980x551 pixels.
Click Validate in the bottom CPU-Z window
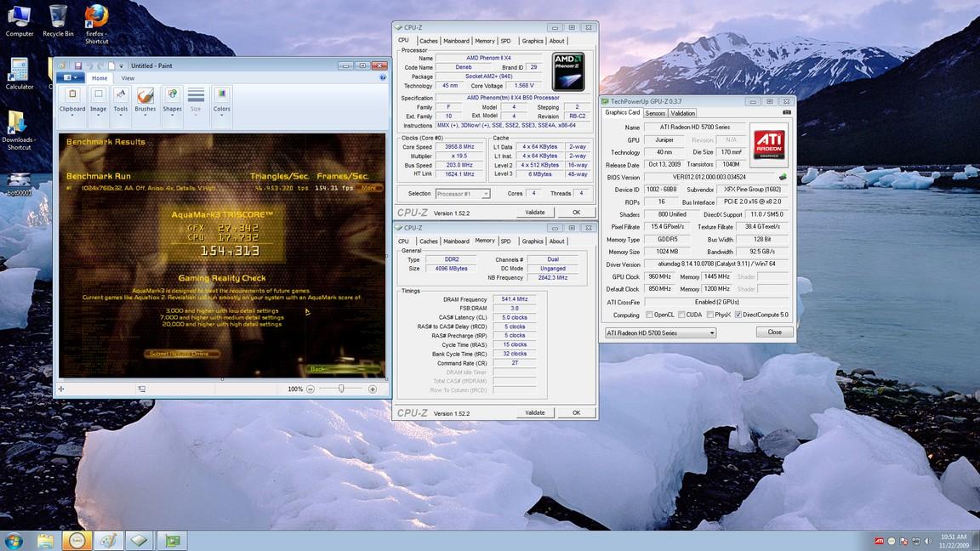point(535,413)
